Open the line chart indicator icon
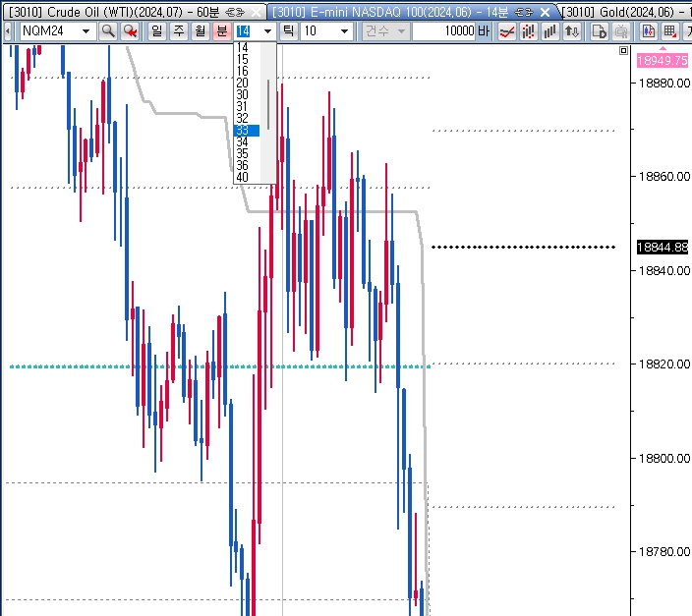 pos(507,31)
